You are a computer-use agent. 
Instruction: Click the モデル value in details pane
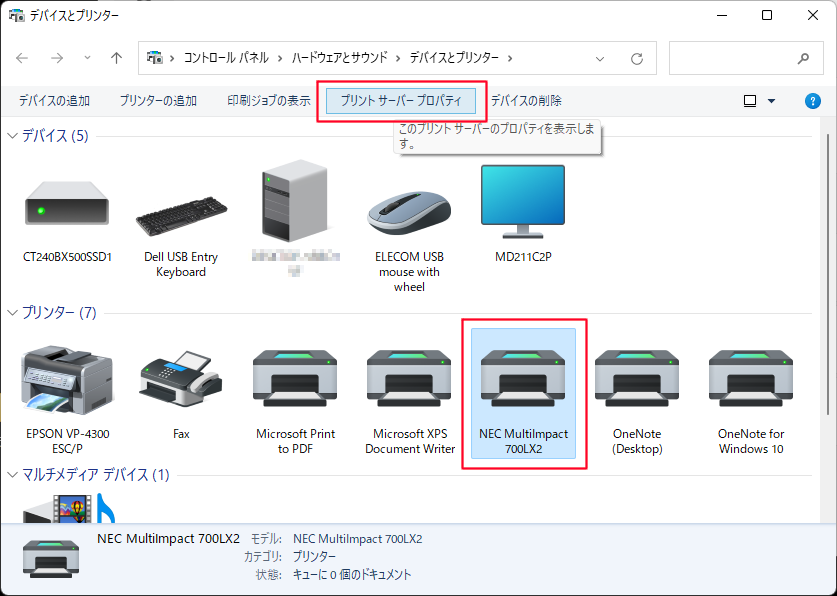pyautogui.click(x=358, y=539)
